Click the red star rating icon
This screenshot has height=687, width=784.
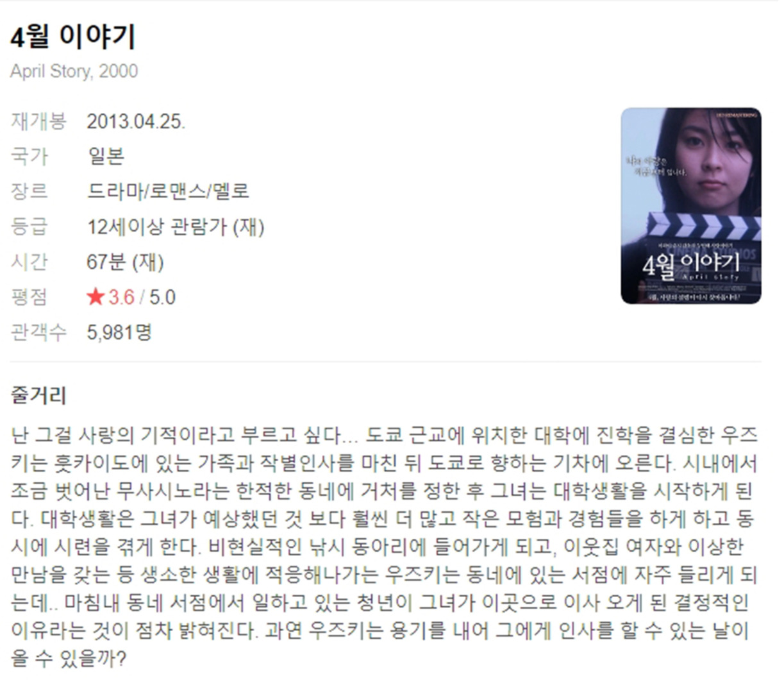[x=96, y=297]
